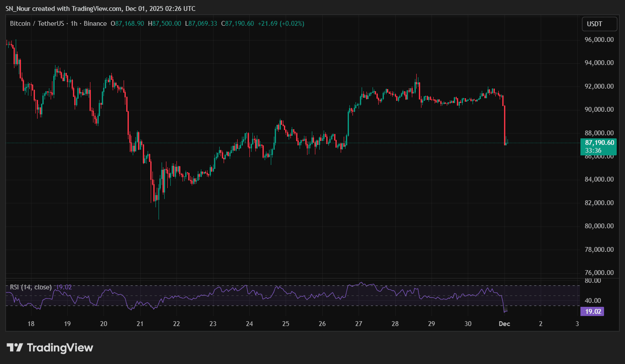Click the 33:36 candle countdown timer
Viewport: 625px width, 364px height.
tap(593, 151)
